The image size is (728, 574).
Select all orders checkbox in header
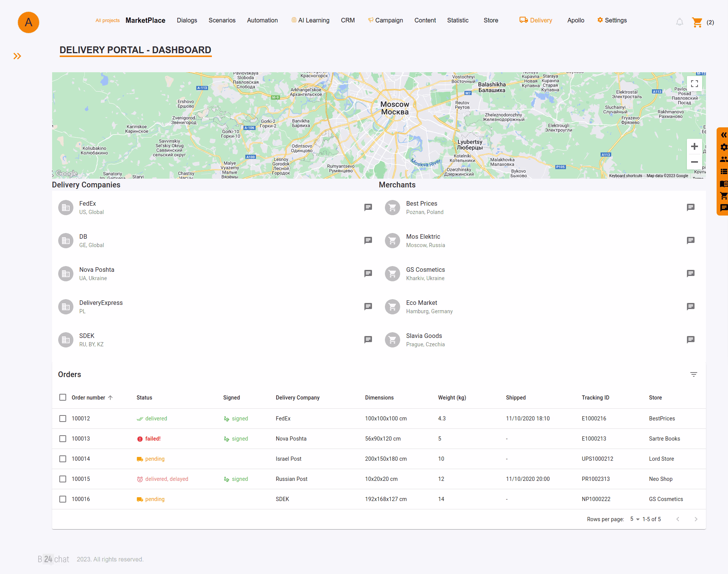(x=63, y=397)
